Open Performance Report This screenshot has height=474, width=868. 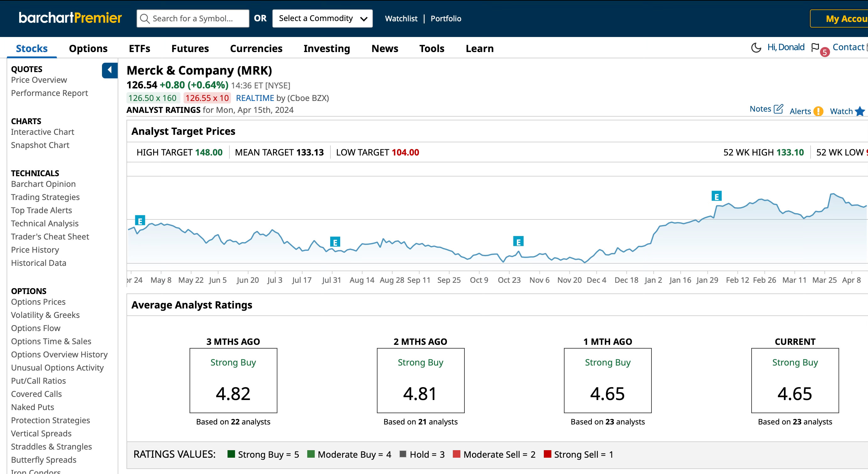click(x=50, y=93)
